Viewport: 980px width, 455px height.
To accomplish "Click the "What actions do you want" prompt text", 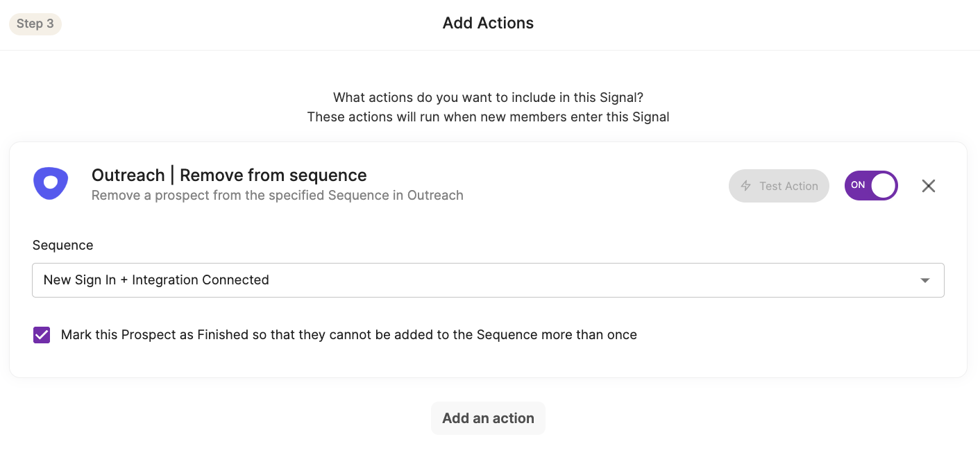I will coord(488,97).
